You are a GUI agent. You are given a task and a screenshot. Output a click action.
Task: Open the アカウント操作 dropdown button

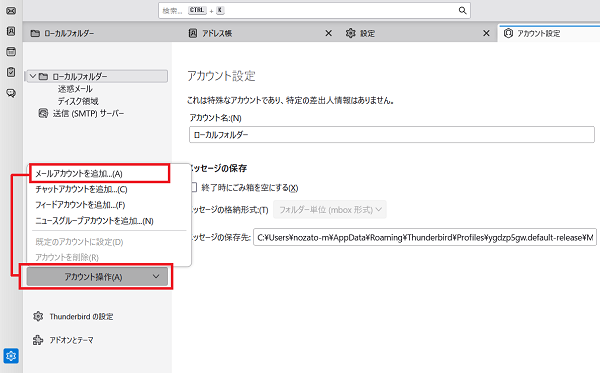click(x=97, y=277)
